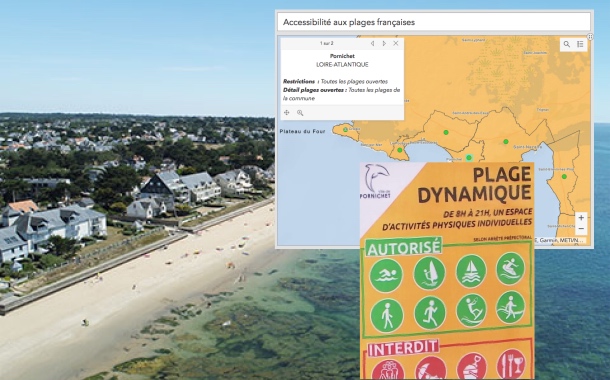
Task: Click the Pornichet dolphin logo on poster
Action: (375, 182)
